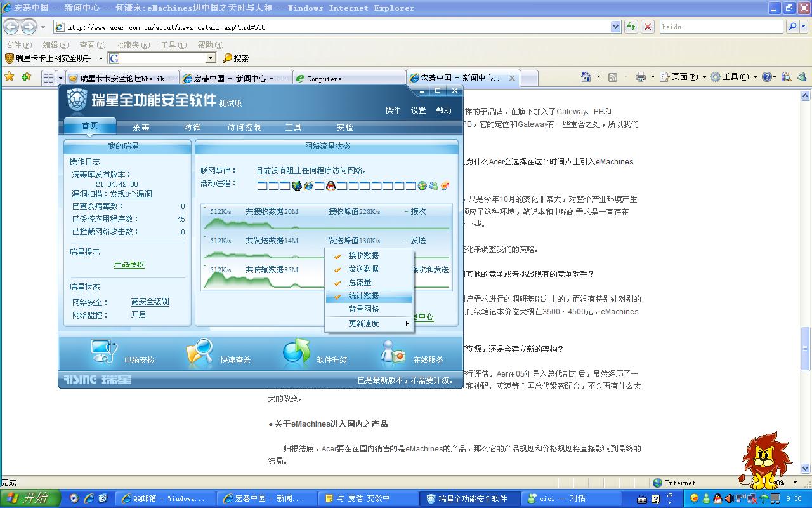
Task: Toggle the 接收数据 checked menu option
Action: tap(369, 255)
